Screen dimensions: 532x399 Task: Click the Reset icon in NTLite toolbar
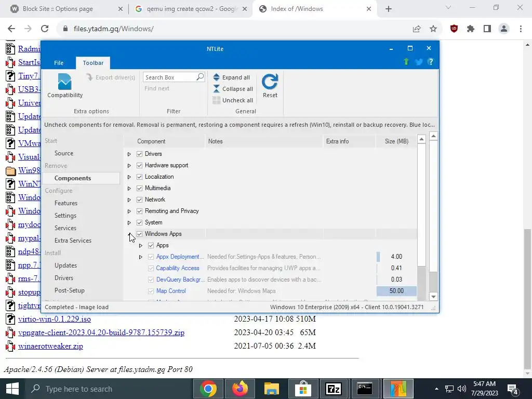[x=270, y=86]
